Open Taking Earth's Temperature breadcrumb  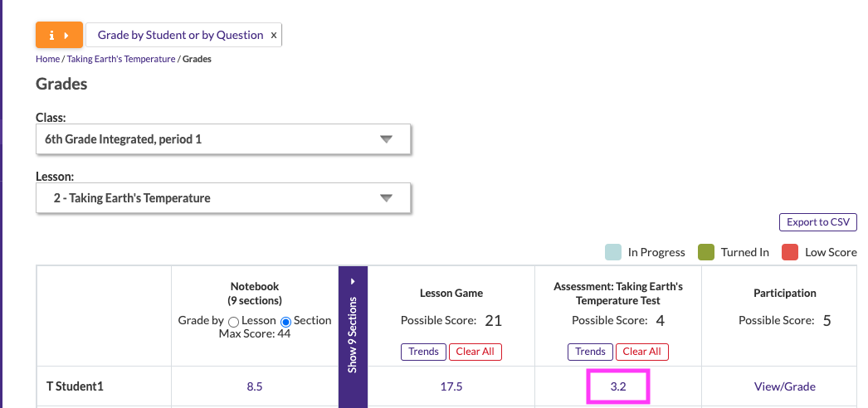click(x=121, y=60)
